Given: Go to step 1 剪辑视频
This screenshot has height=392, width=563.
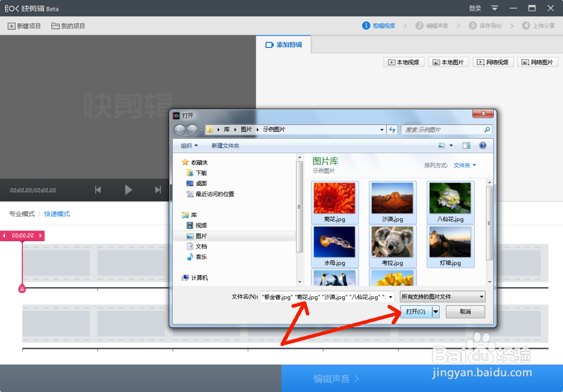Looking at the screenshot, I should click(x=379, y=25).
